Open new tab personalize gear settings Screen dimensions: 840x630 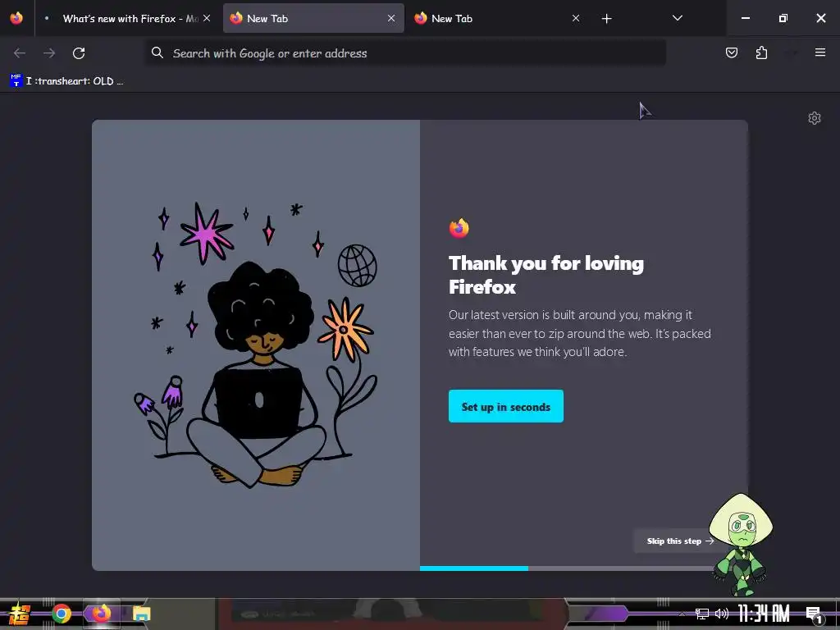pyautogui.click(x=815, y=118)
